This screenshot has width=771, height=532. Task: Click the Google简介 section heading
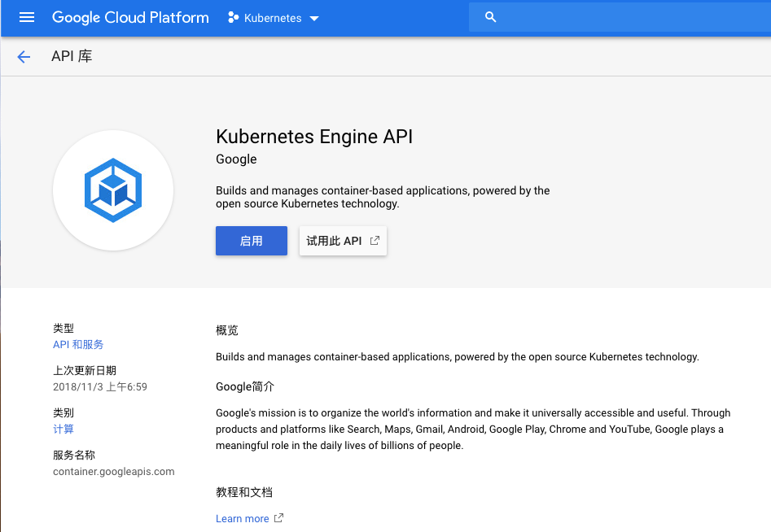click(245, 386)
